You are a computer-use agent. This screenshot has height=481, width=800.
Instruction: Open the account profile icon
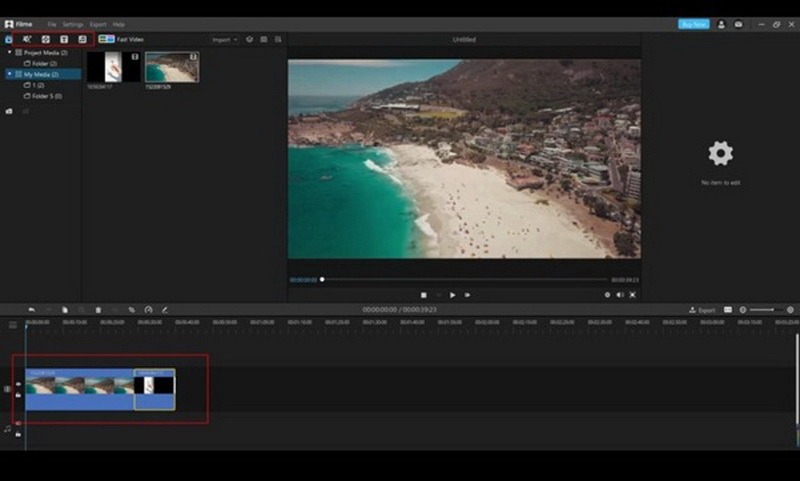click(x=721, y=23)
